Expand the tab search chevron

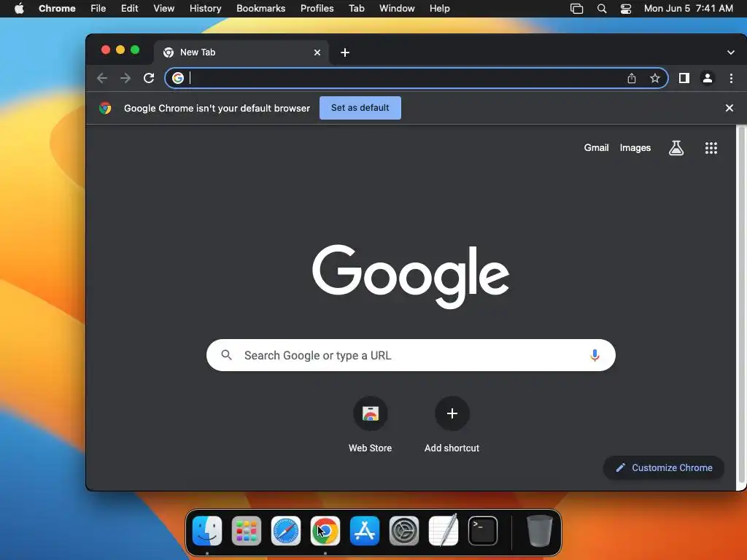pos(731,52)
